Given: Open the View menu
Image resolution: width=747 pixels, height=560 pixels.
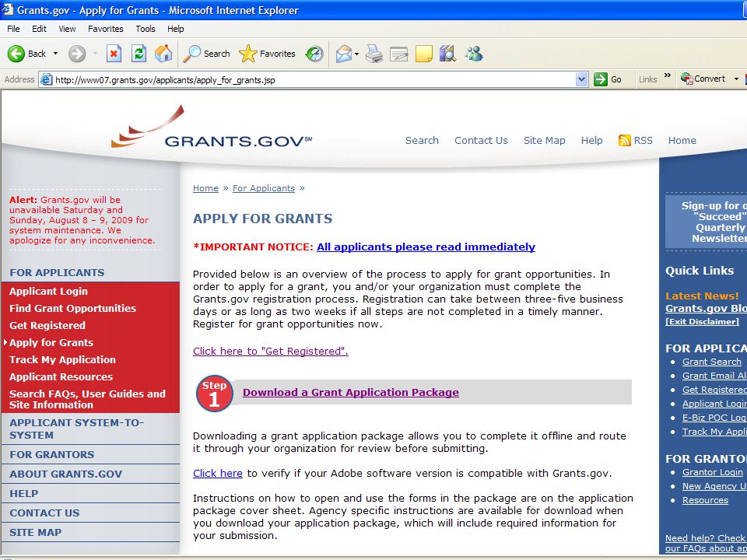Looking at the screenshot, I should pos(67,29).
